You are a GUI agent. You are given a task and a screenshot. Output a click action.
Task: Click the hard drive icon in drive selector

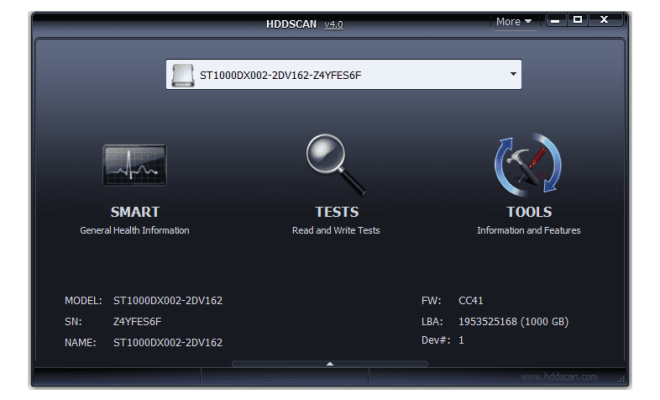[x=183, y=75]
